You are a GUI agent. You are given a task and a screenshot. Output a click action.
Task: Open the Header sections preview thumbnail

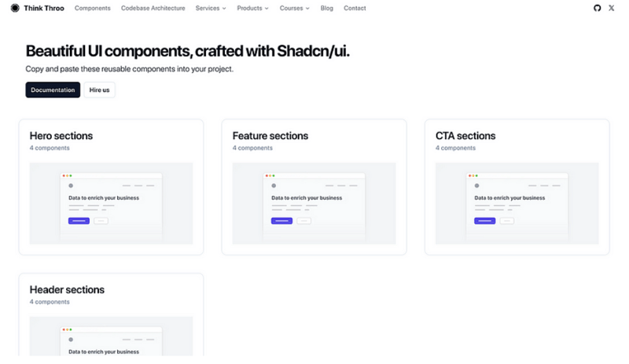[111, 336]
